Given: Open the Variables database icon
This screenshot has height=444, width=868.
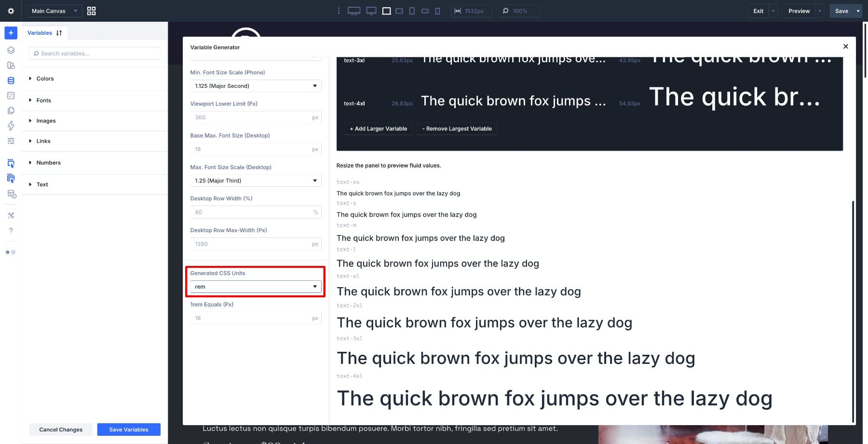Looking at the screenshot, I should pos(11,81).
